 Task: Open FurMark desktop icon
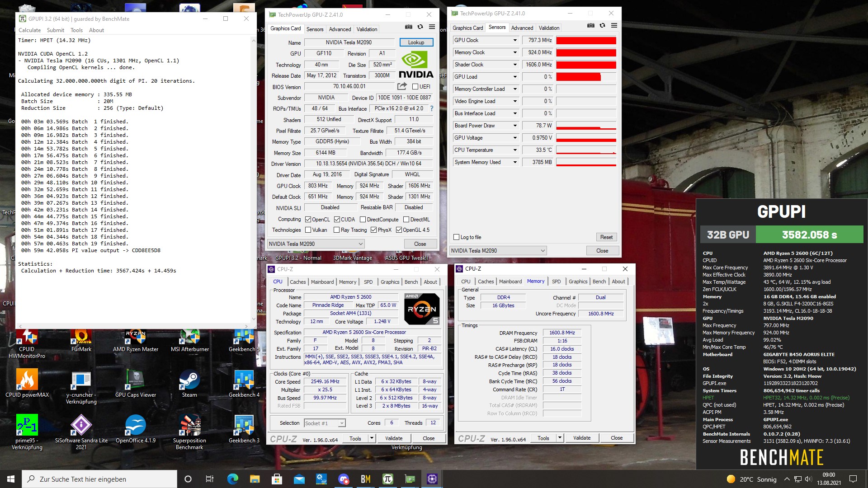81,340
